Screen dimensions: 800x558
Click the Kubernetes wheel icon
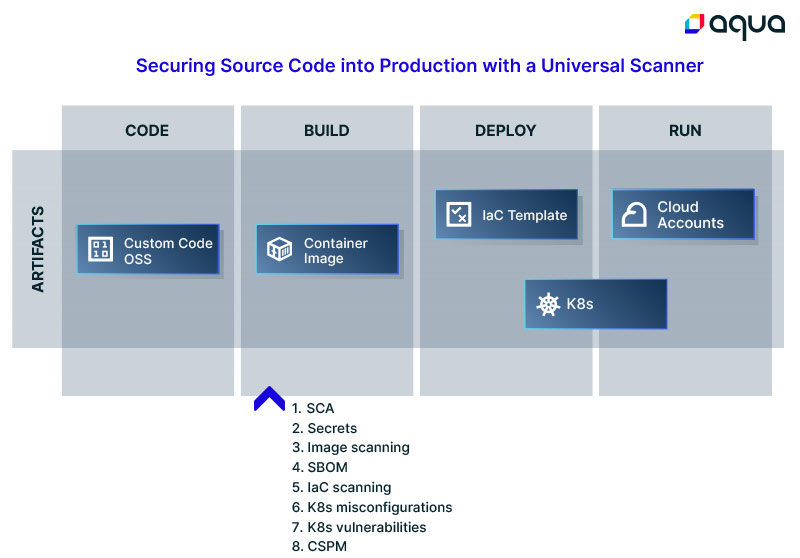(548, 305)
